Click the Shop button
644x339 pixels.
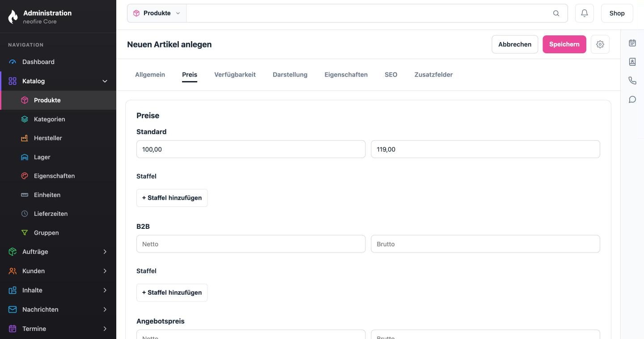coord(617,13)
